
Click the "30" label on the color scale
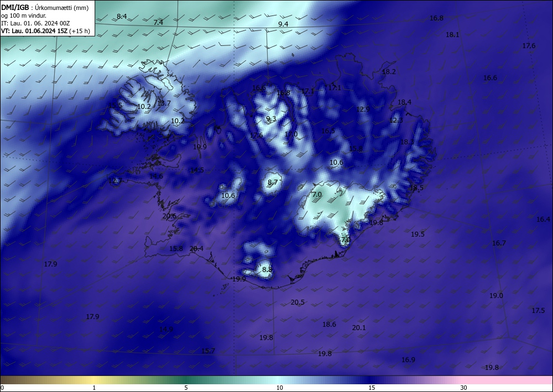coord(463,388)
